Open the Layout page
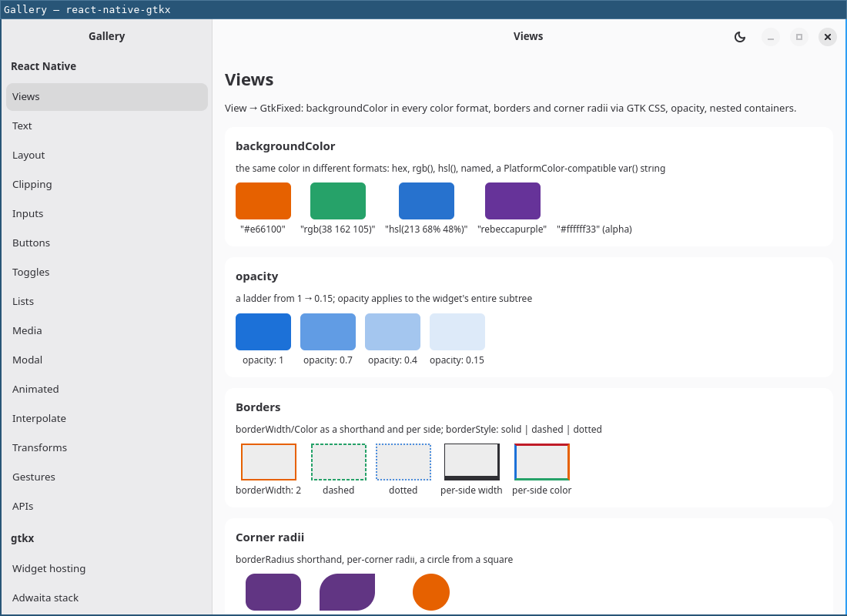Screen dimensions: 847x616 click(x=107, y=155)
